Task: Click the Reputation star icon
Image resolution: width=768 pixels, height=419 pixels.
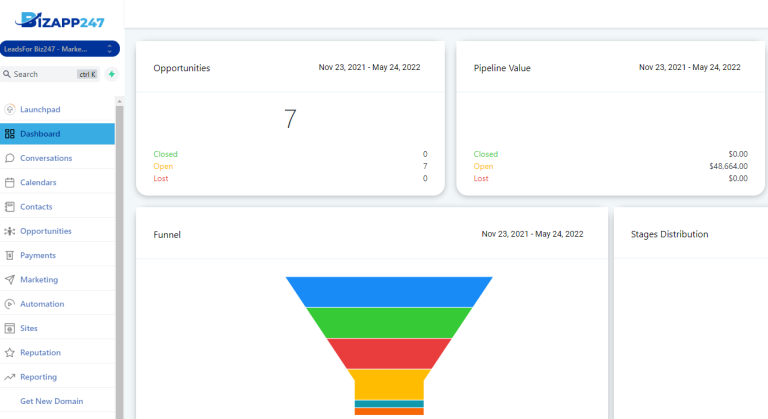Action: 9,353
